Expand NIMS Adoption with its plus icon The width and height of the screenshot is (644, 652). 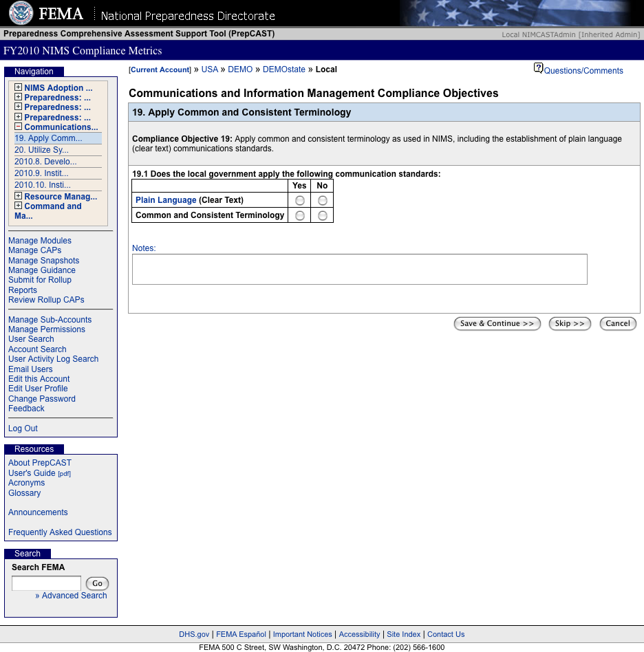pos(19,87)
